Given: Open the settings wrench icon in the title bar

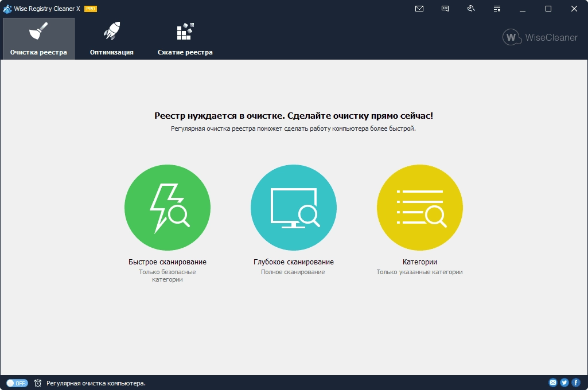Looking at the screenshot, I should (471, 9).
